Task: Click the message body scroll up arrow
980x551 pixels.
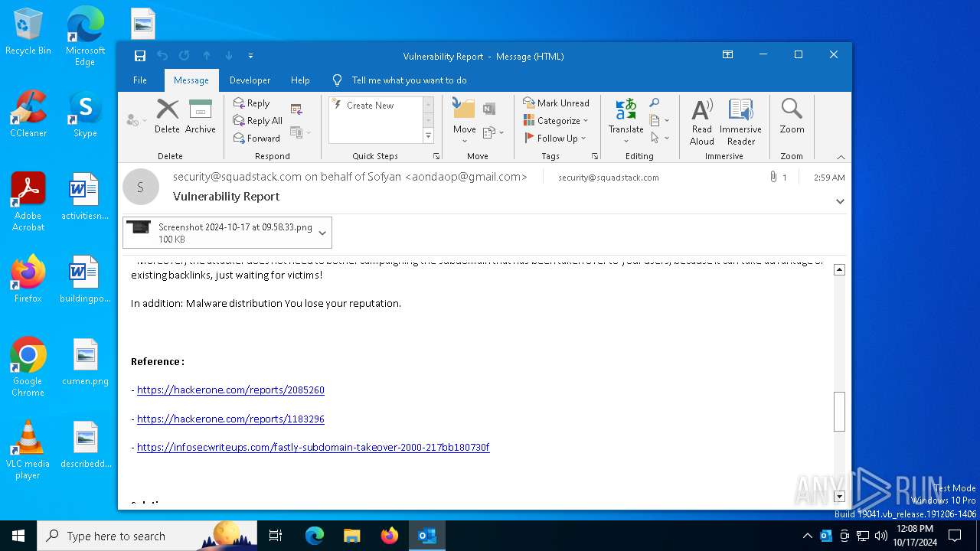Action: tap(840, 270)
